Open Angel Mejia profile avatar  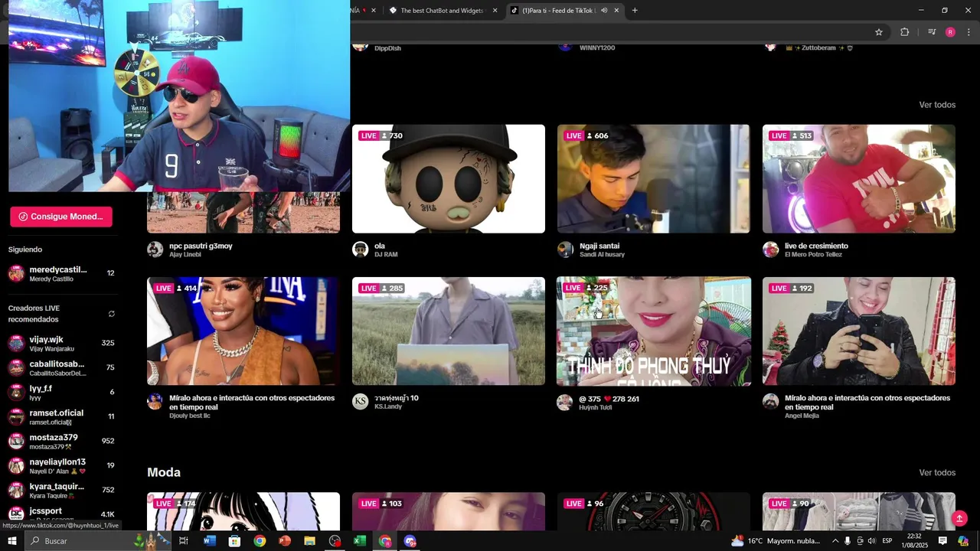coord(771,402)
